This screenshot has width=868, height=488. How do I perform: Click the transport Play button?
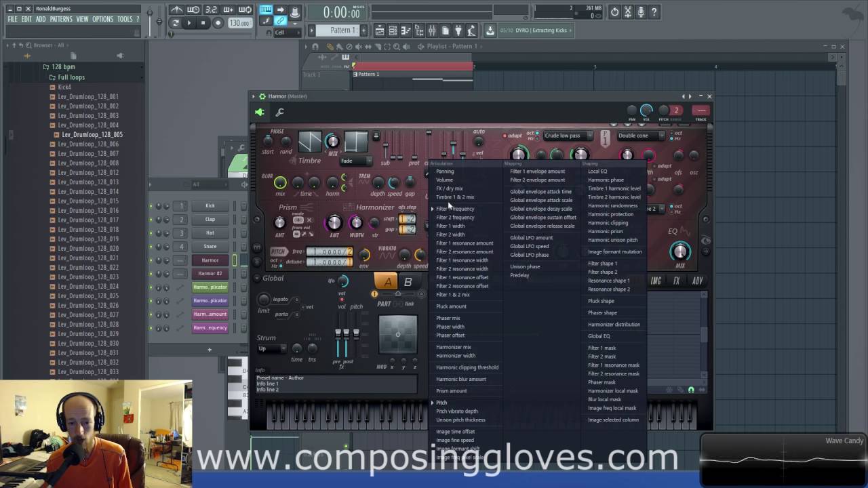[189, 23]
